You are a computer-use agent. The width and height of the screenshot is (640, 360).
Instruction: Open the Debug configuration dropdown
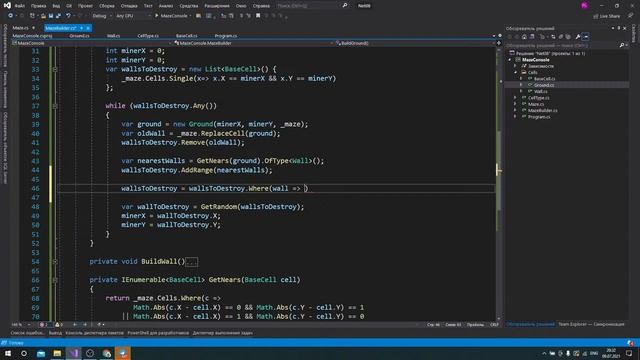click(x=102, y=16)
